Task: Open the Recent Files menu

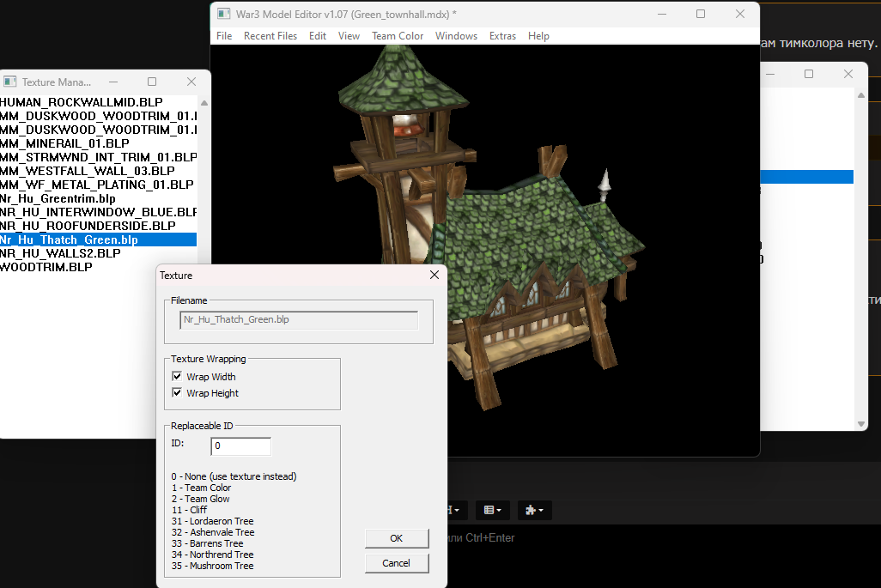Action: (270, 36)
